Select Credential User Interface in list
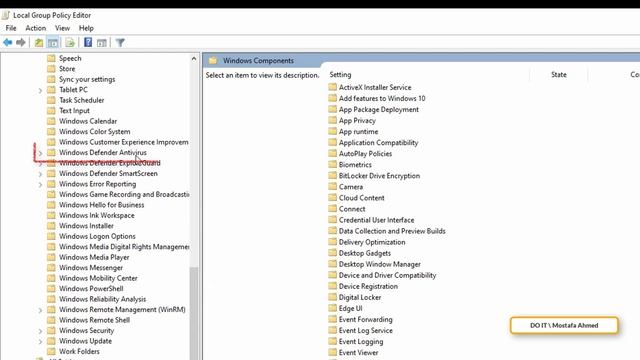 point(376,220)
